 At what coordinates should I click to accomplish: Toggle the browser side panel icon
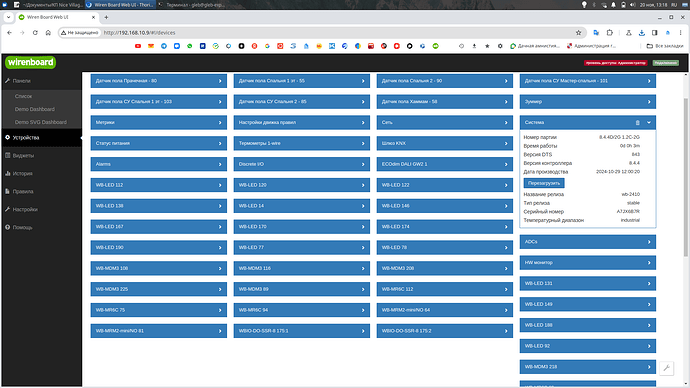coord(655,33)
